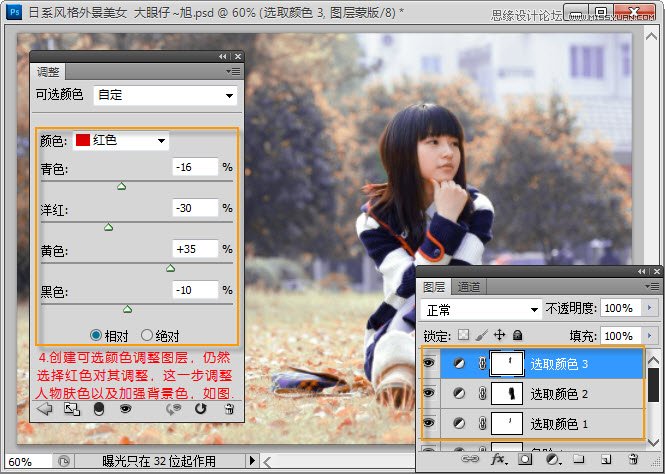Click the zoom field showing 60%
Viewport: 665px width, 474px height.
(28, 461)
